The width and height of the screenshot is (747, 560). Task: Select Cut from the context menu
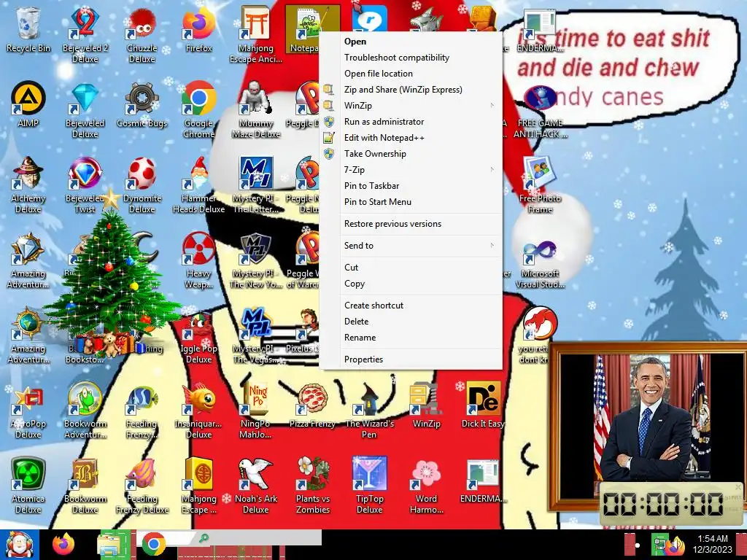[411, 268]
